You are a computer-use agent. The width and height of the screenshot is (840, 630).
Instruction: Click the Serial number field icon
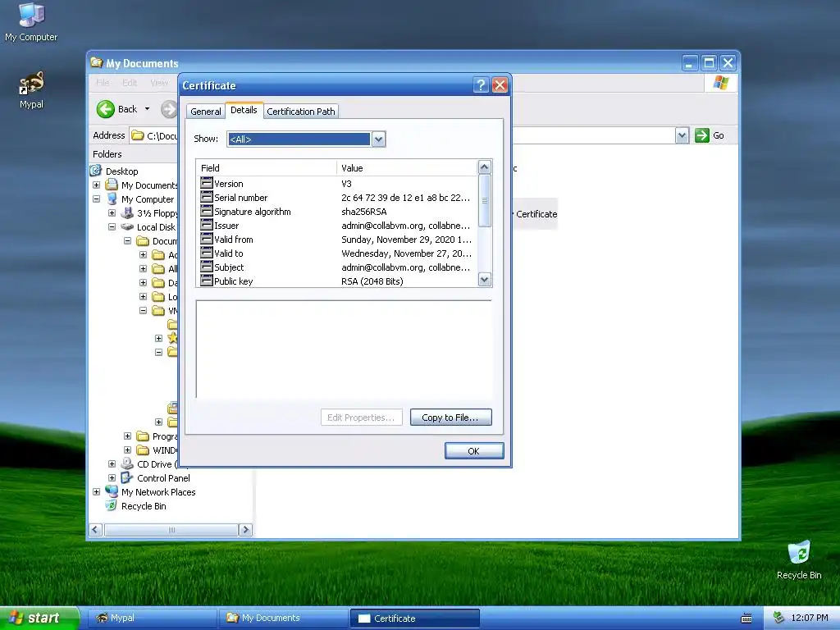coord(207,197)
